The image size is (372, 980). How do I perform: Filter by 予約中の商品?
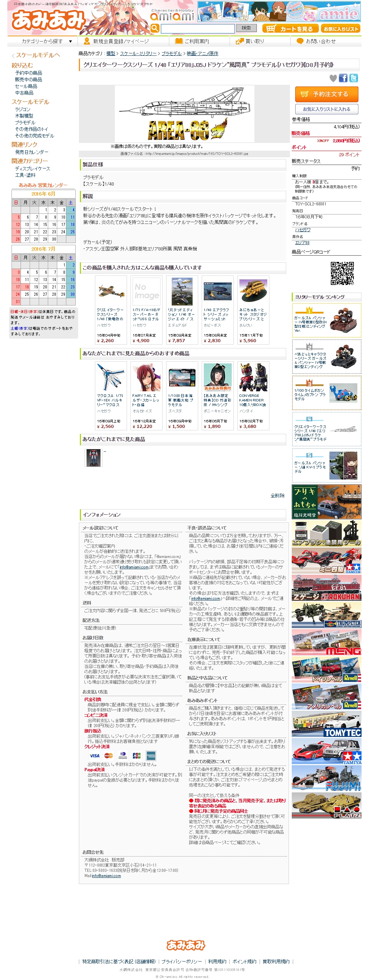(29, 73)
